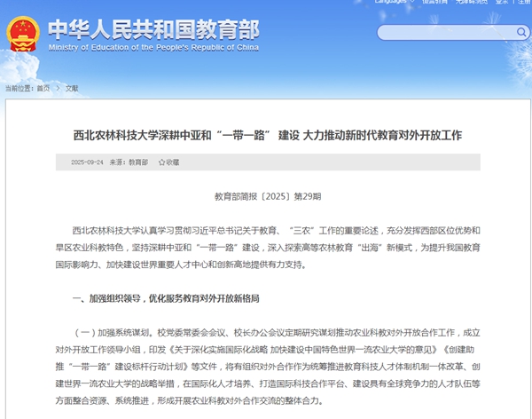Click the 来源：教育部 source label

[129, 162]
